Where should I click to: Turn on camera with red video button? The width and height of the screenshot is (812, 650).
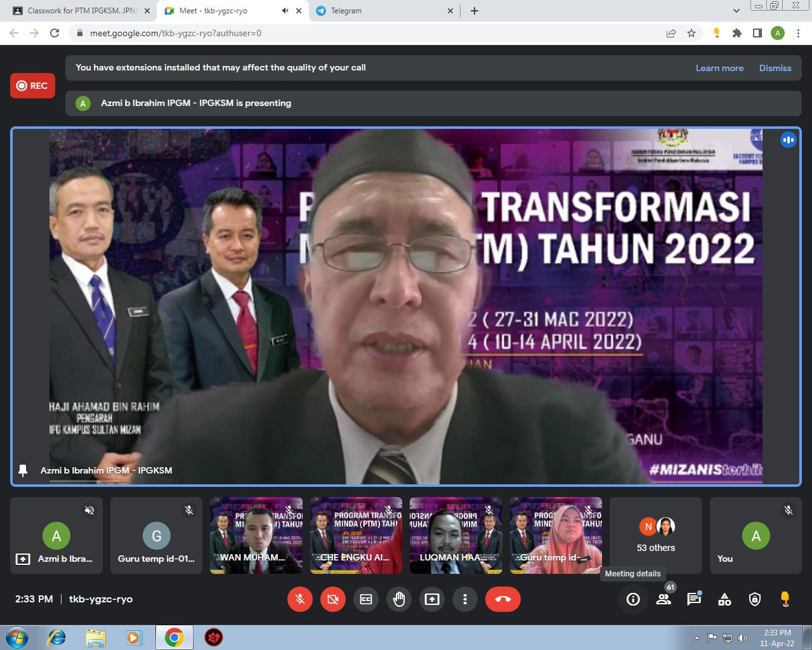pyautogui.click(x=333, y=599)
